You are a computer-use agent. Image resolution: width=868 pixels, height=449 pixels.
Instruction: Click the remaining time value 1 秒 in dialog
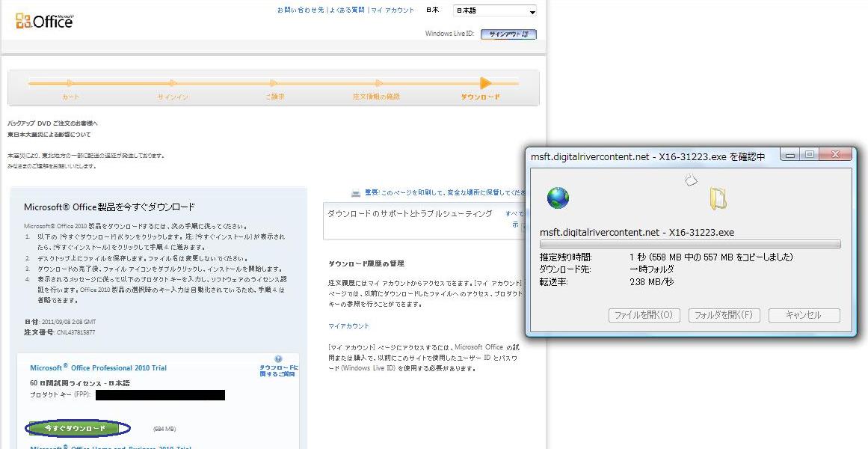pyautogui.click(x=711, y=257)
